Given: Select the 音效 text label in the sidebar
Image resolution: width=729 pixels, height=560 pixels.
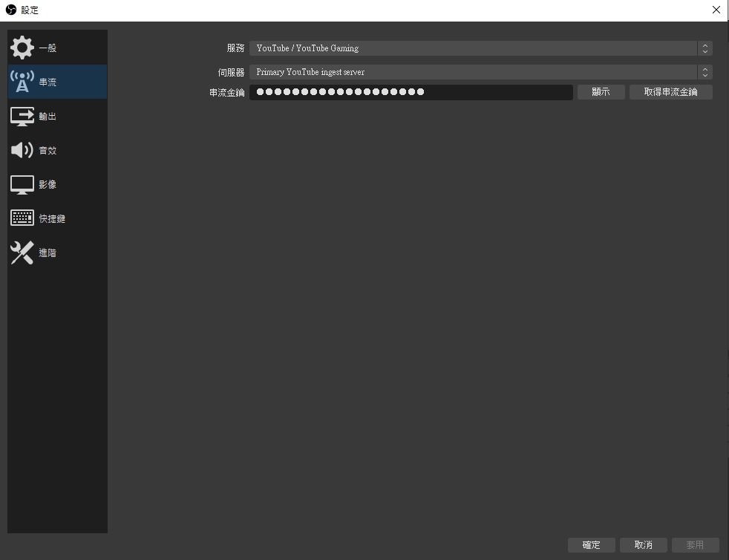Looking at the screenshot, I should tap(48, 151).
